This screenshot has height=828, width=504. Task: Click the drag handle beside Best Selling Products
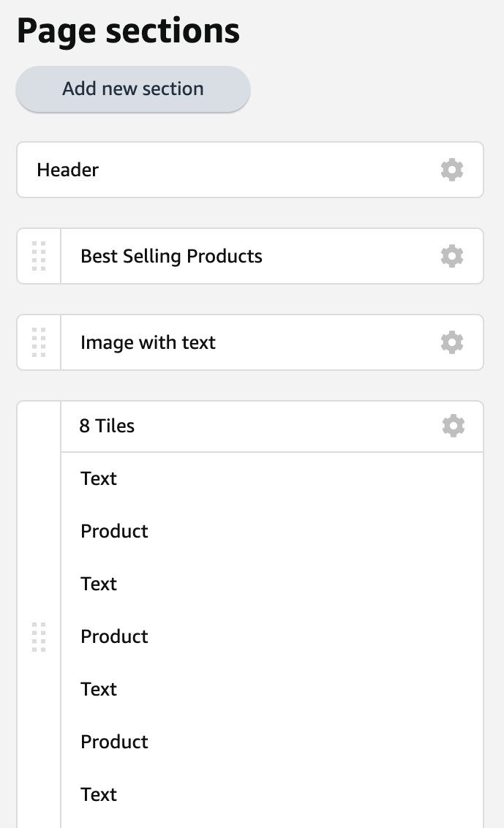39,256
